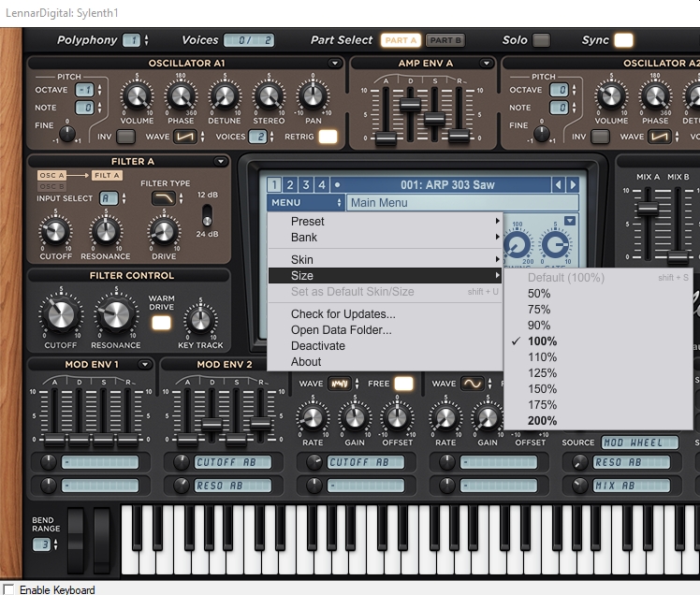Image resolution: width=700 pixels, height=595 pixels.
Task: Click the Oscillator A1 Detune knob
Action: click(225, 95)
